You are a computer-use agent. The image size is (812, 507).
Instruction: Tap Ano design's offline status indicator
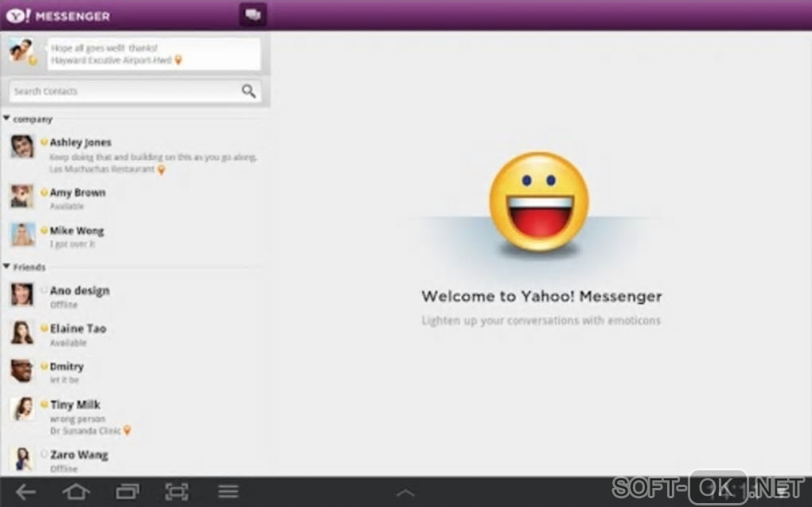[45, 290]
